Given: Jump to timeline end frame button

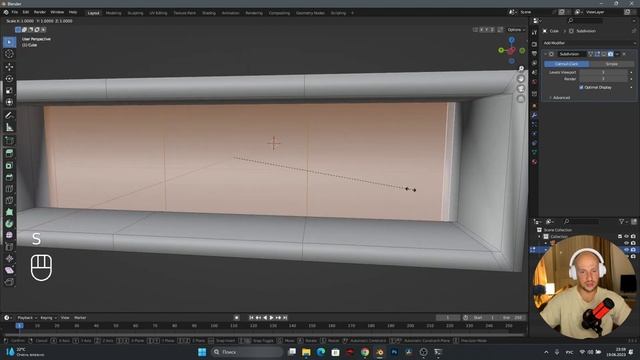Looking at the screenshot, I should [285, 318].
